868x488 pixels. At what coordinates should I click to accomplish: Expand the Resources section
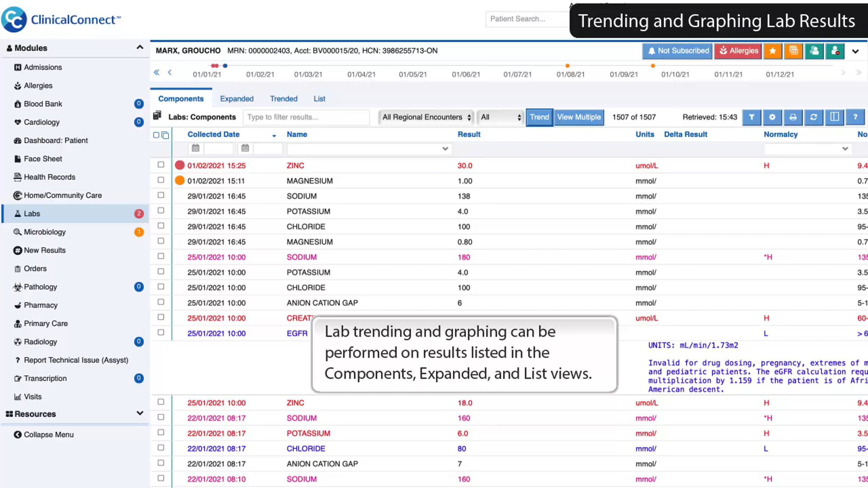[140, 413]
